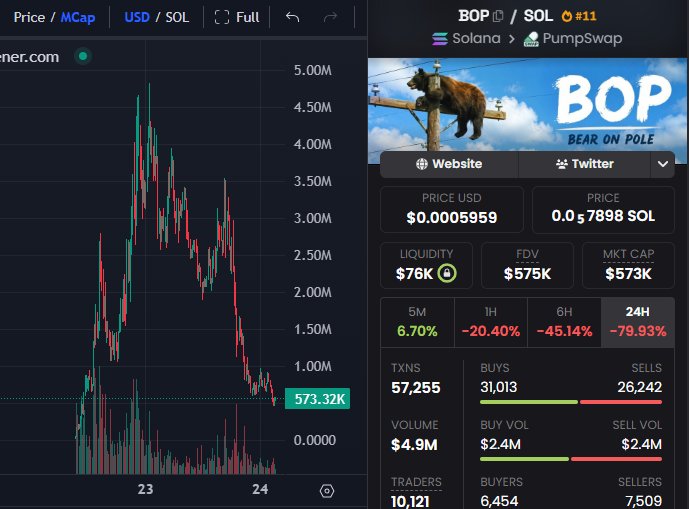689x509 pixels.
Task: Click the green status dot
Action: tap(83, 56)
